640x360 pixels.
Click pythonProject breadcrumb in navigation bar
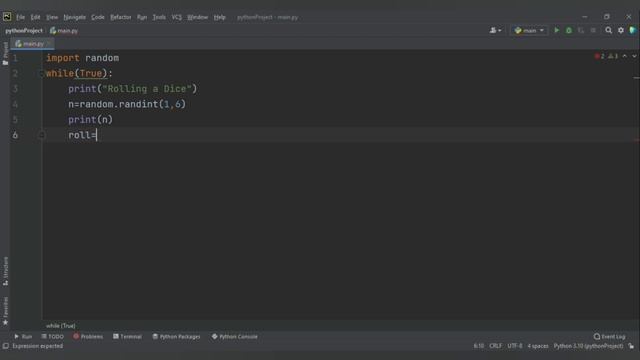[x=24, y=31]
